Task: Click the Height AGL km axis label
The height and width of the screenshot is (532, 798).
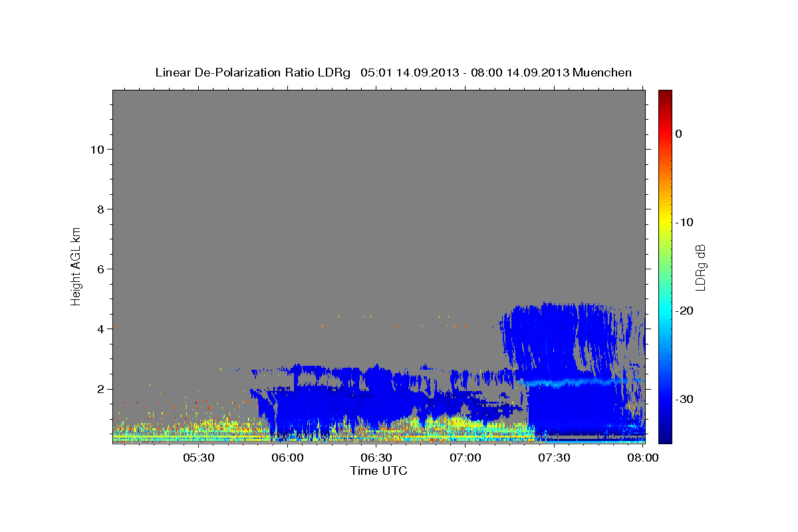Action: [x=76, y=265]
